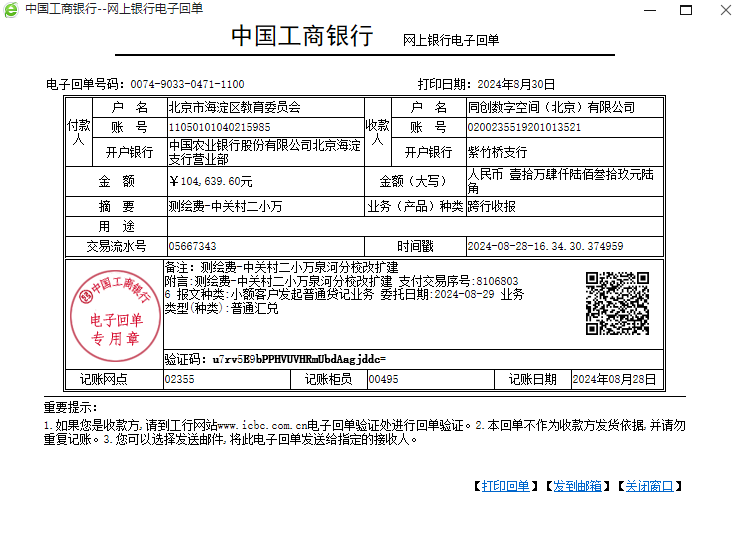Click the 网上银行电子回单 subtitle
This screenshot has height=560, width=744.
tap(451, 40)
